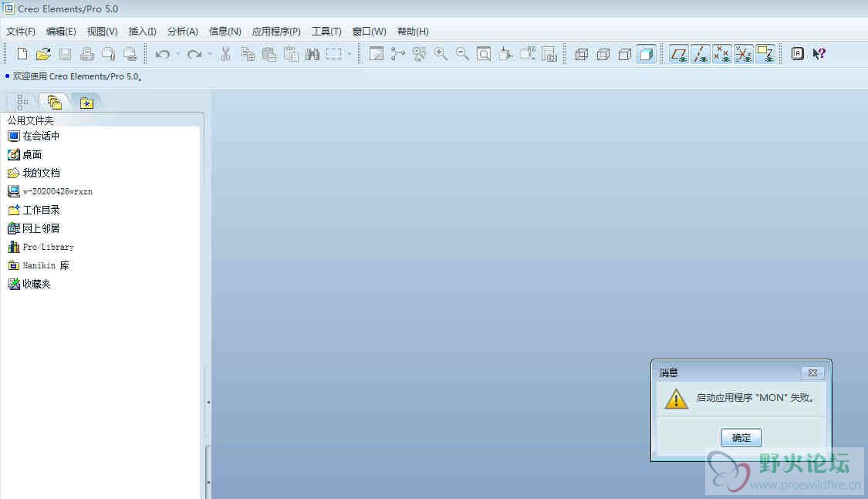This screenshot has height=499, width=868.
Task: Select 桌面 folder in navigator
Action: pyautogui.click(x=25, y=155)
